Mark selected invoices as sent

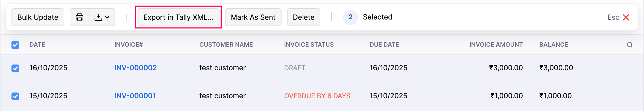click(253, 17)
